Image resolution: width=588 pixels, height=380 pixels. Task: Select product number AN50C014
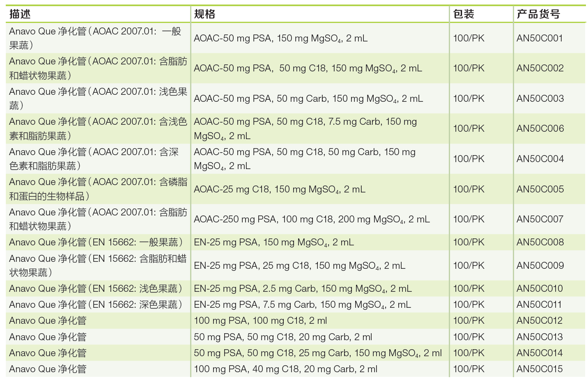540,353
